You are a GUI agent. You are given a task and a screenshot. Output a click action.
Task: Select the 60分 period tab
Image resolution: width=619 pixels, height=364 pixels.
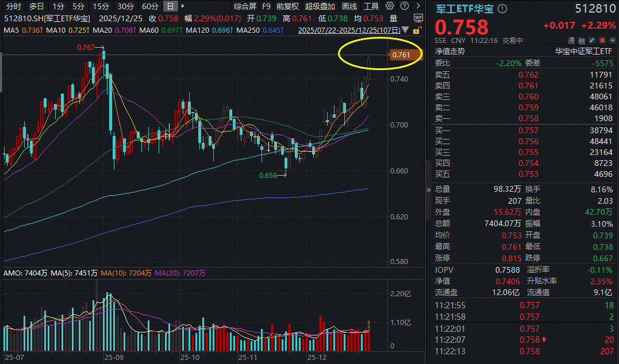tap(150, 6)
